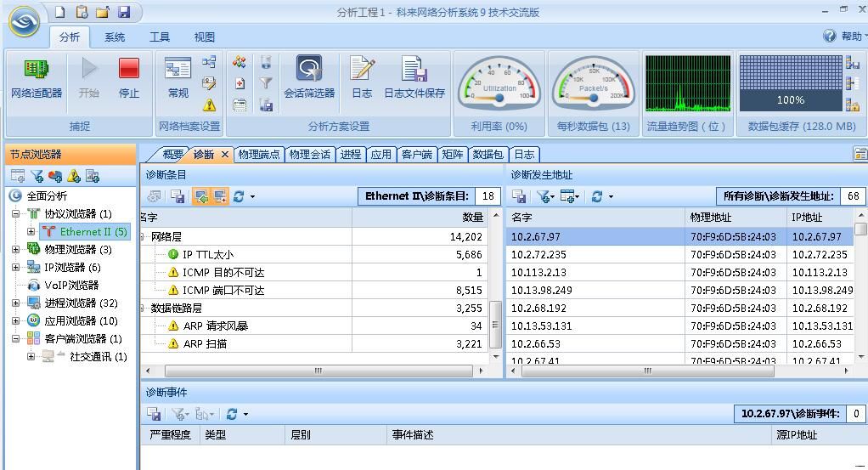Select VoIP浏览器 in node browser
This screenshot has height=470, width=868.
[x=71, y=285]
